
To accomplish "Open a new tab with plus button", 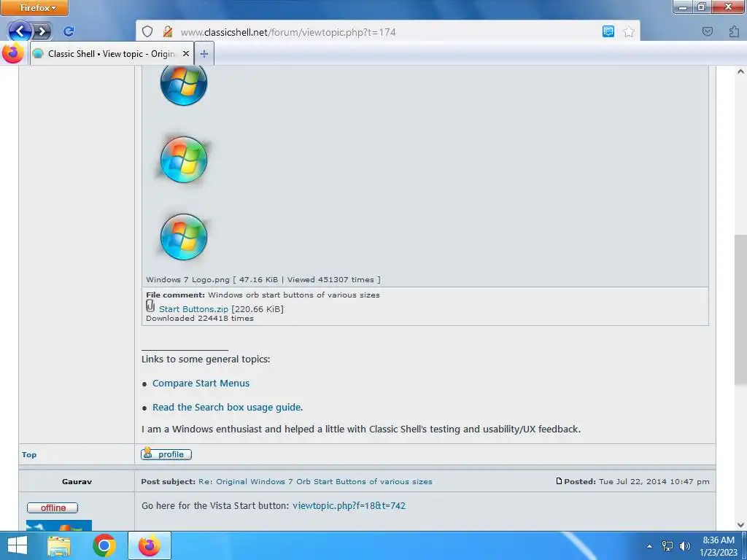I will tap(204, 54).
